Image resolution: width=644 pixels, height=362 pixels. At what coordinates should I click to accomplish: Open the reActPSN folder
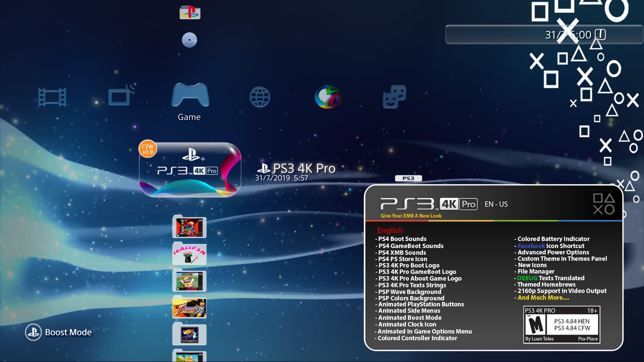[x=190, y=254]
